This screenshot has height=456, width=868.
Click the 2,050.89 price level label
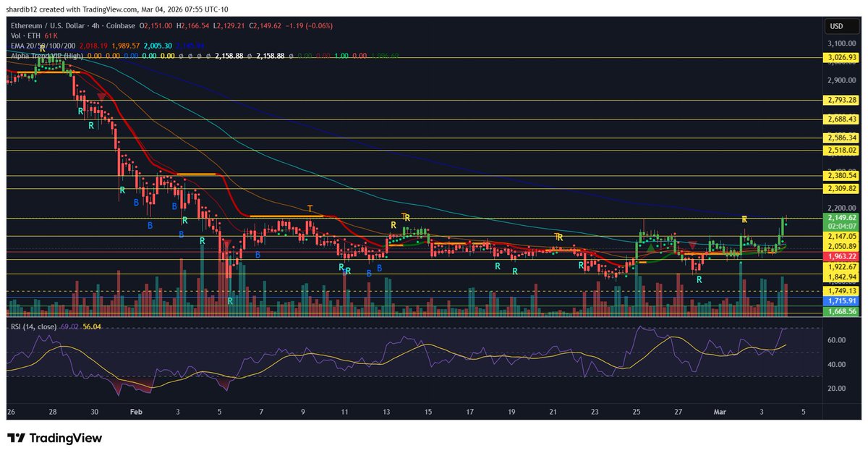842,246
